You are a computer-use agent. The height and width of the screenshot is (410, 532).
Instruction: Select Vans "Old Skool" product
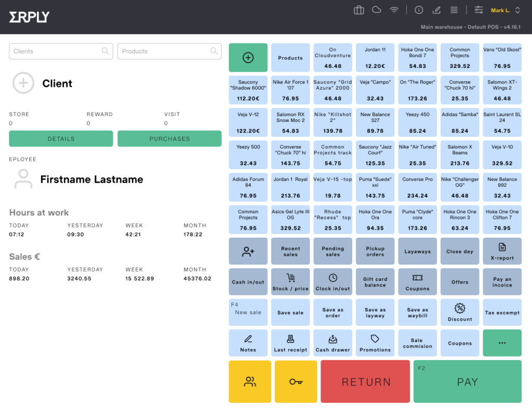(502, 58)
